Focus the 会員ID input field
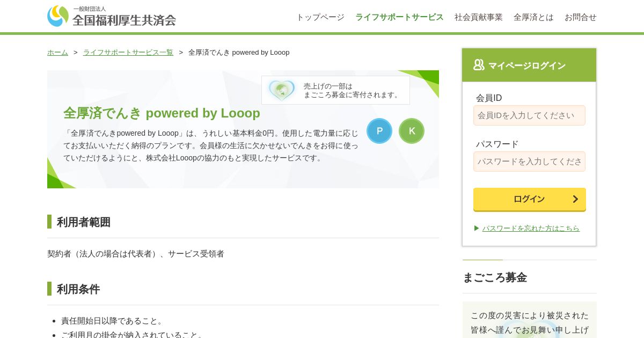Viewport: 644px width, 338px height. (529, 115)
